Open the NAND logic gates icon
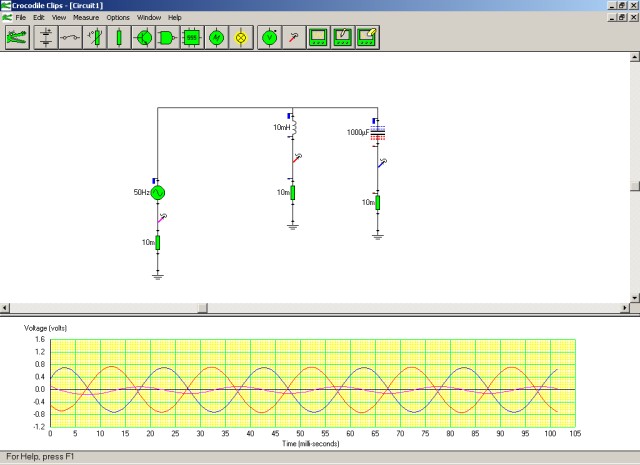The image size is (640, 465). click(x=168, y=38)
